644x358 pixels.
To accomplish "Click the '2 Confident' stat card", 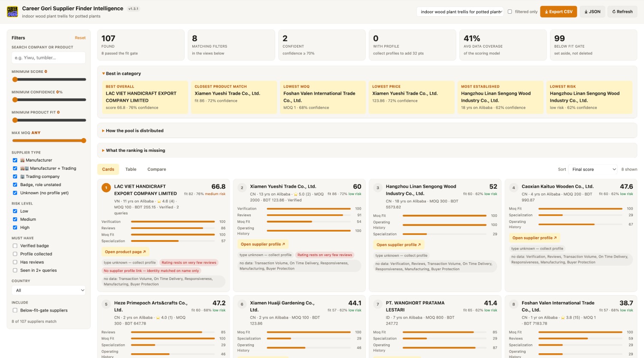I will pos(322,45).
